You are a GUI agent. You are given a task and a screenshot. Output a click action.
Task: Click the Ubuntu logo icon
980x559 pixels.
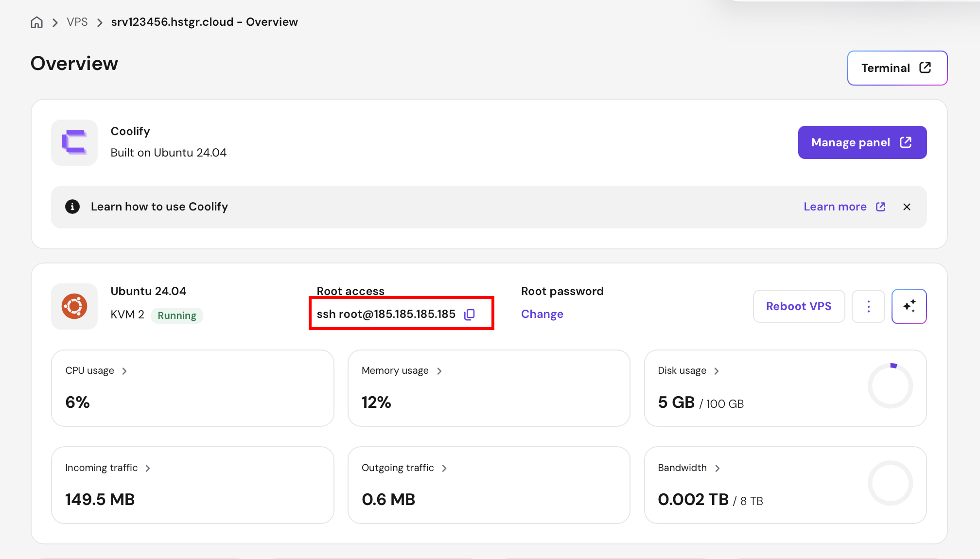point(74,306)
